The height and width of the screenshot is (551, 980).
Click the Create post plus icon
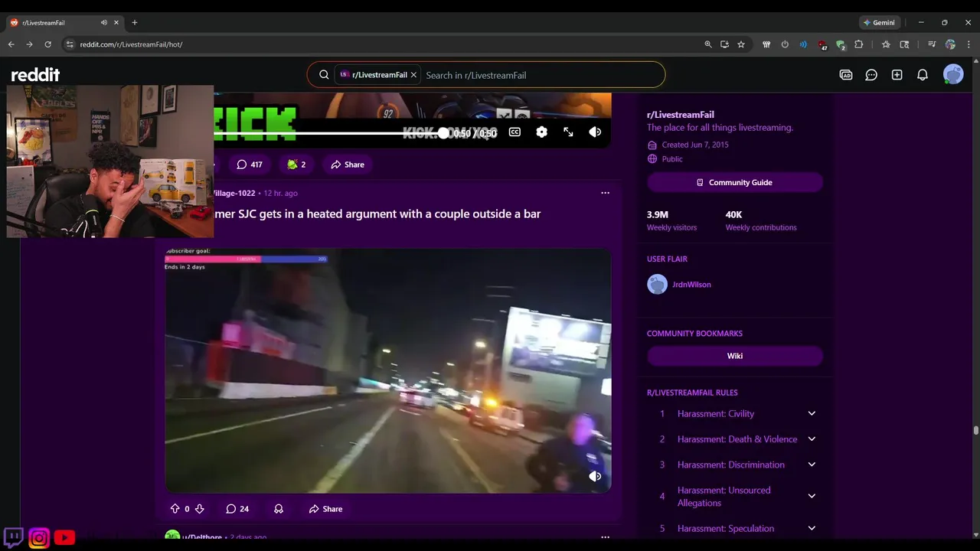tap(897, 75)
